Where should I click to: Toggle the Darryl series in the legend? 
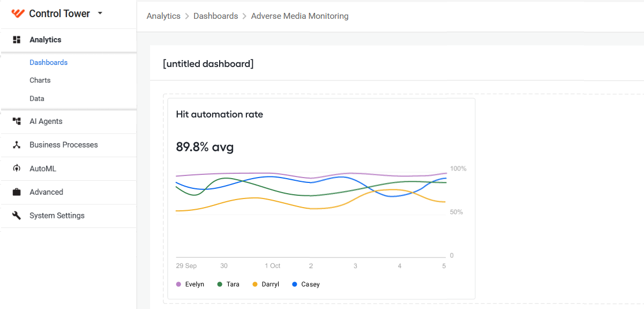tap(266, 284)
